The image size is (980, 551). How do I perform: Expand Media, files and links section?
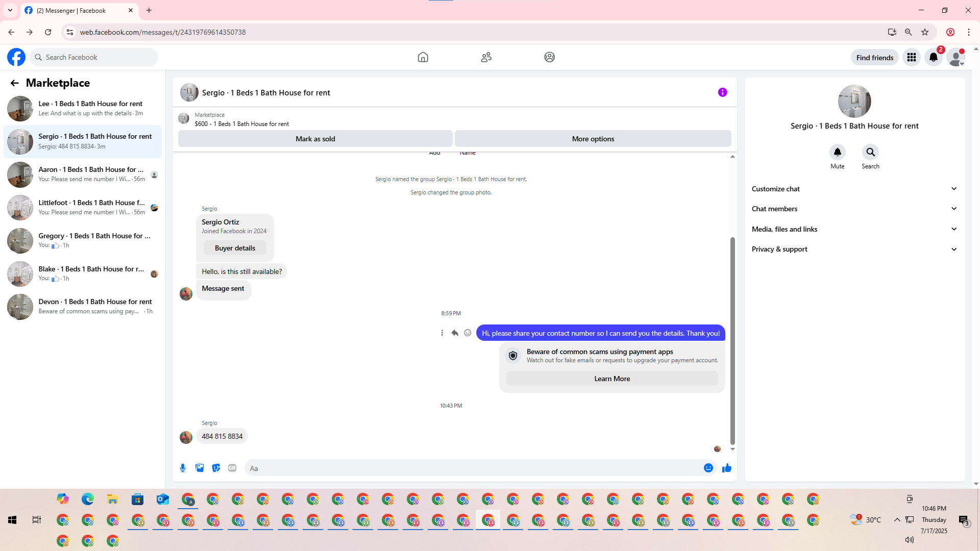pyautogui.click(x=854, y=229)
